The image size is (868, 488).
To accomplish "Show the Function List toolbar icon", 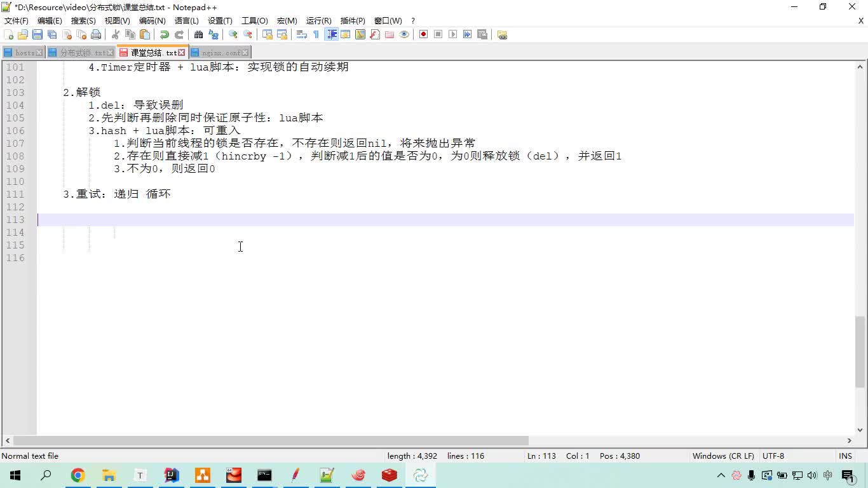I will tap(375, 34).
